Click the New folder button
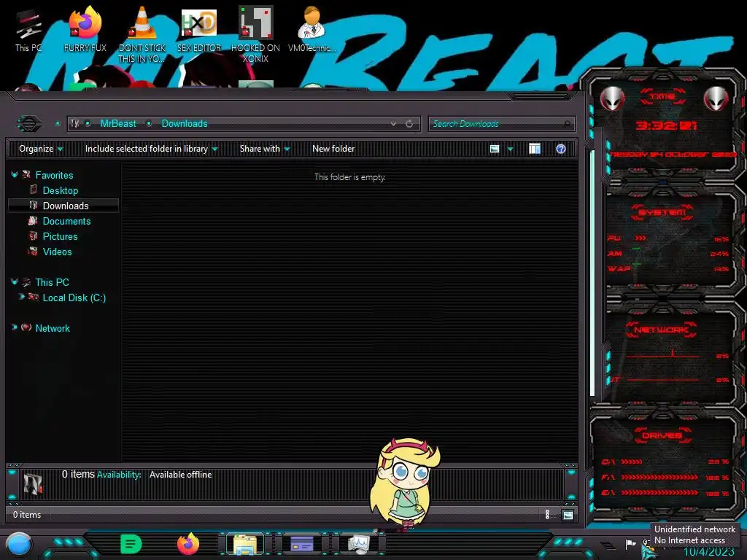Screen dimensions: 747x560 click(x=333, y=149)
